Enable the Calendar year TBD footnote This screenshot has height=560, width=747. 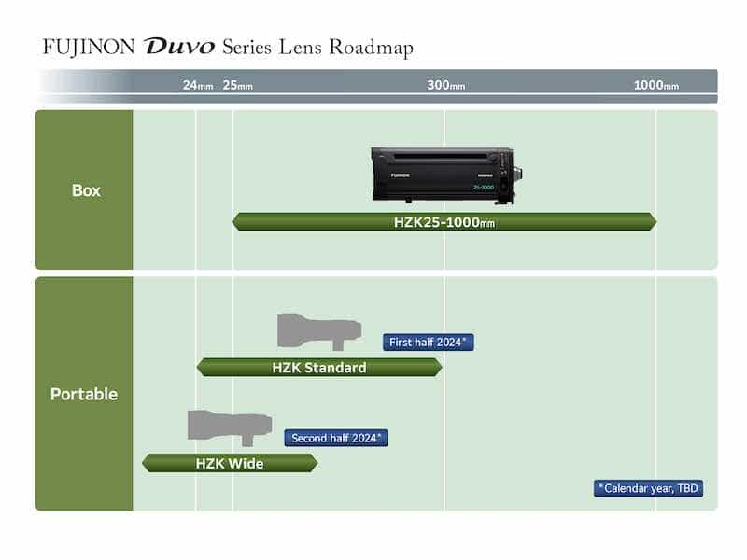click(650, 487)
